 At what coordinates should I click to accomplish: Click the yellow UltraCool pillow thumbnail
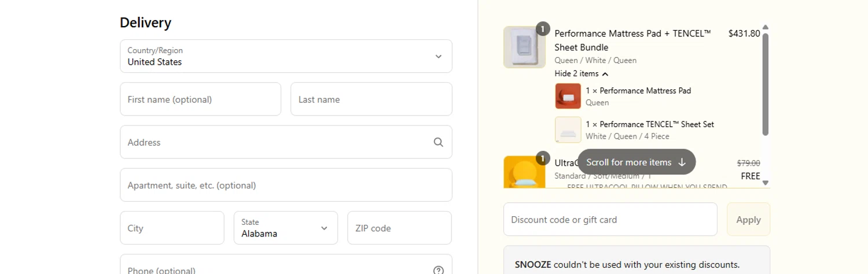524,172
